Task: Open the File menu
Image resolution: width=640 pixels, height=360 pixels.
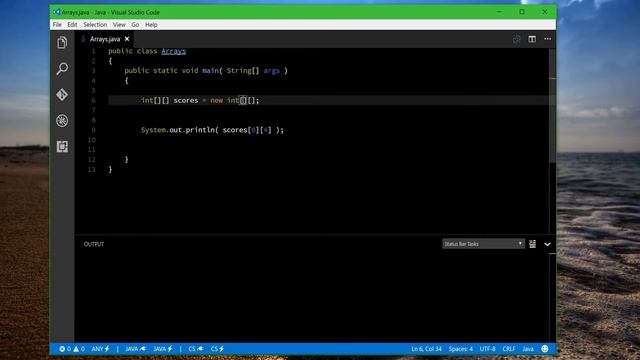Action: click(x=57, y=25)
